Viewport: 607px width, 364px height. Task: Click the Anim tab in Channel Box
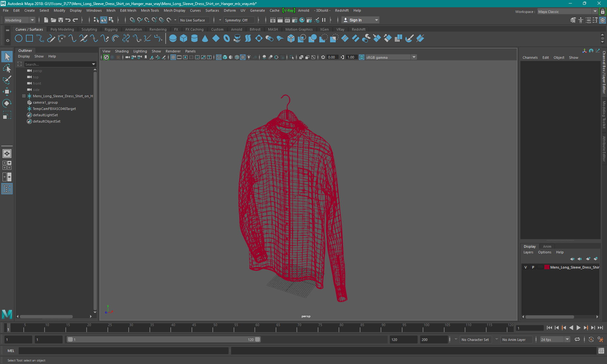(x=547, y=246)
